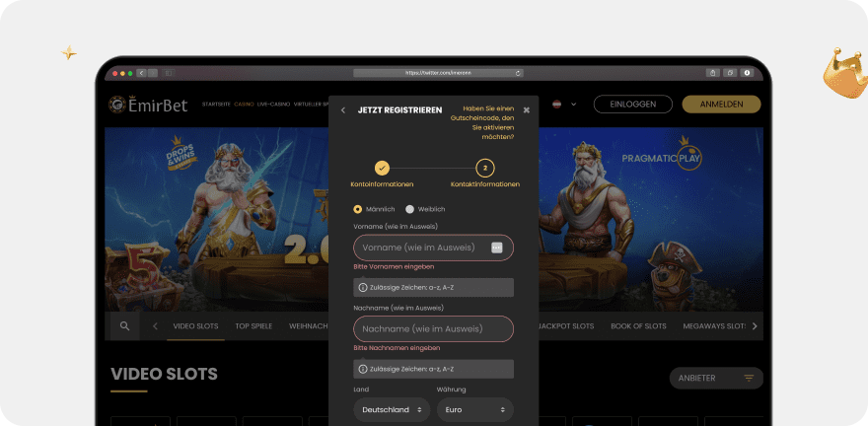Click the EmirBet logo

tap(148, 104)
